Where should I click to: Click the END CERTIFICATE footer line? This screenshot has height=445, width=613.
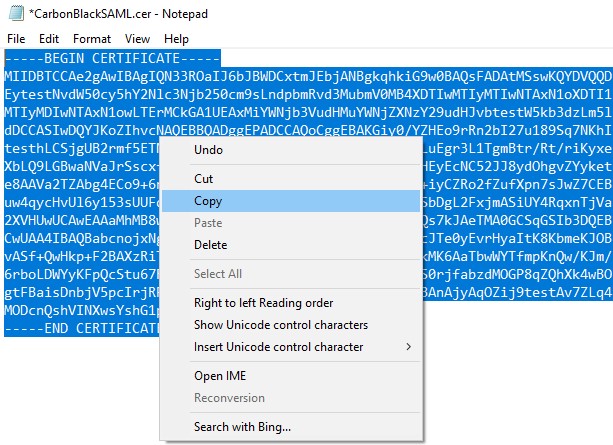pyautogui.click(x=82, y=328)
